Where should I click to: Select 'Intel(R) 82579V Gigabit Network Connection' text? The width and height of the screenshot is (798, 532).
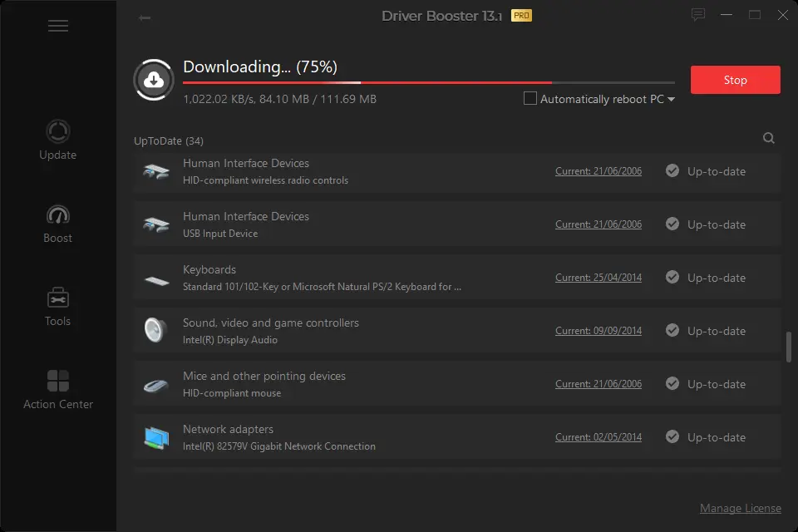click(279, 446)
